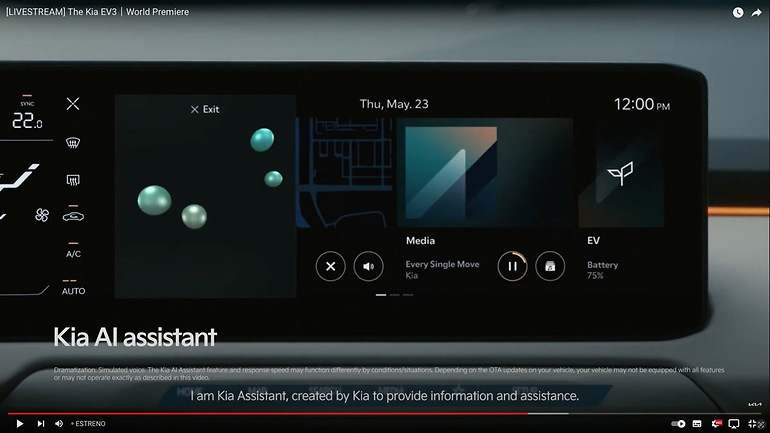Cast video via AirPlay icon
Viewport: 770px width, 433px height.
pos(734,423)
